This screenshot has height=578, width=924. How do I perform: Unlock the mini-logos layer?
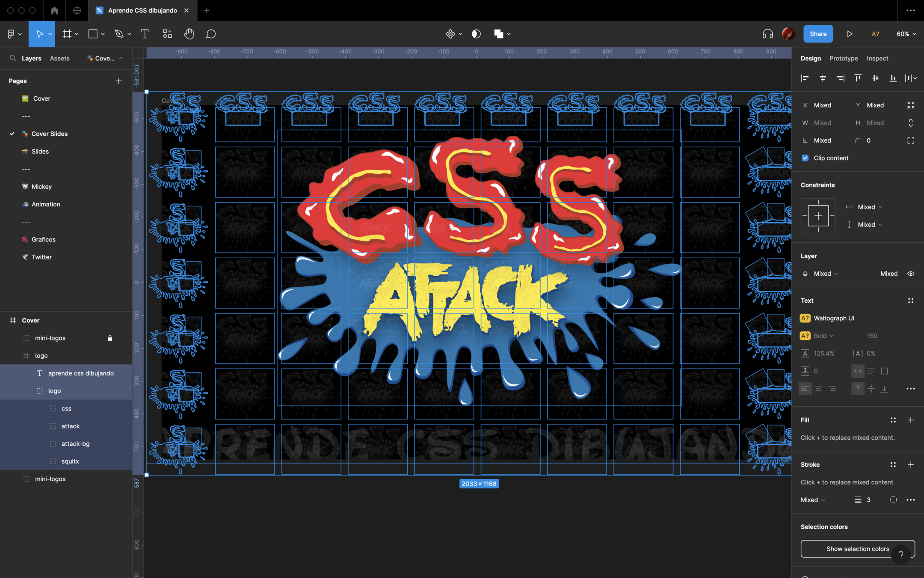pyautogui.click(x=110, y=338)
